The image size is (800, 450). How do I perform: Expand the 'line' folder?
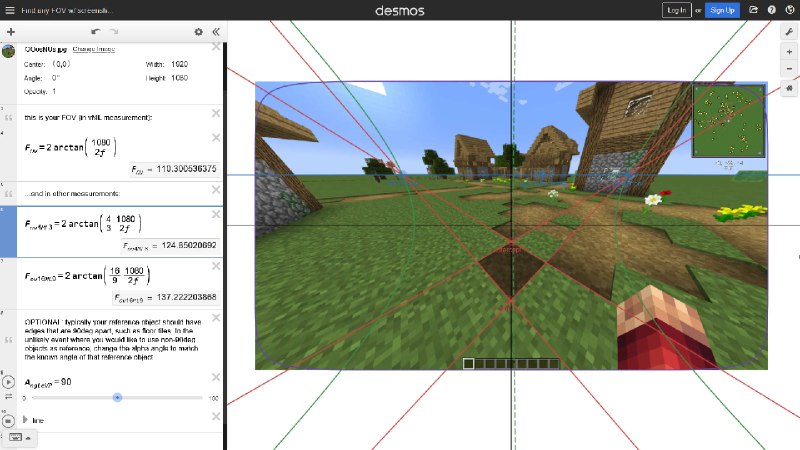tap(24, 420)
